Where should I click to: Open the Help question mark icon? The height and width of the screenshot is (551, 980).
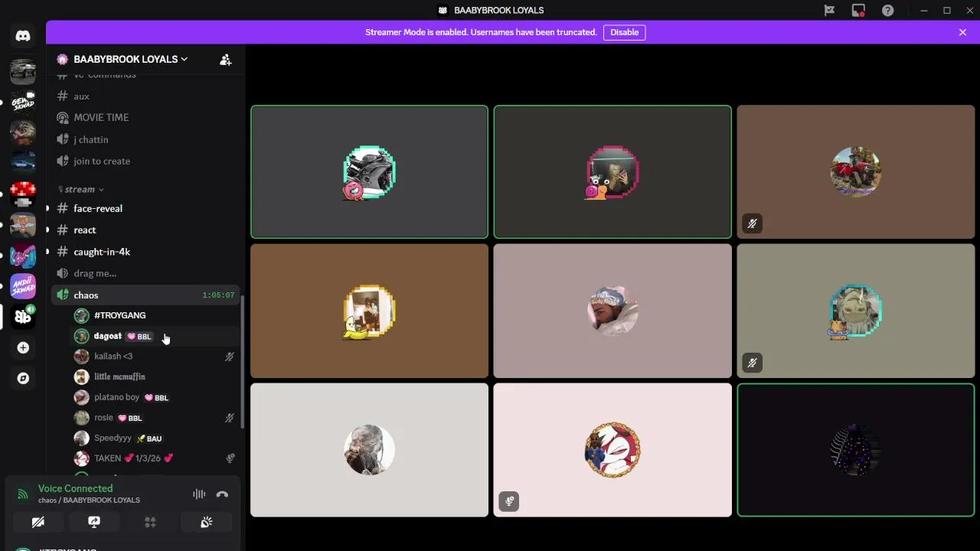(887, 11)
